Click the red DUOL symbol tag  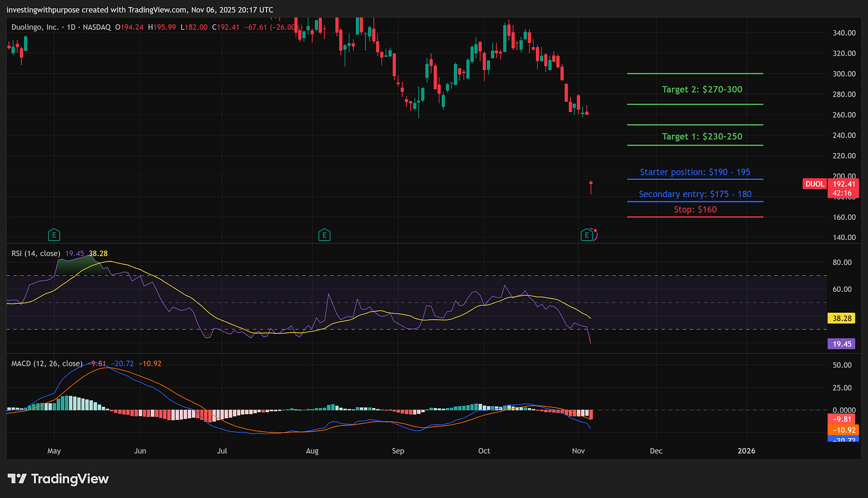(x=814, y=185)
